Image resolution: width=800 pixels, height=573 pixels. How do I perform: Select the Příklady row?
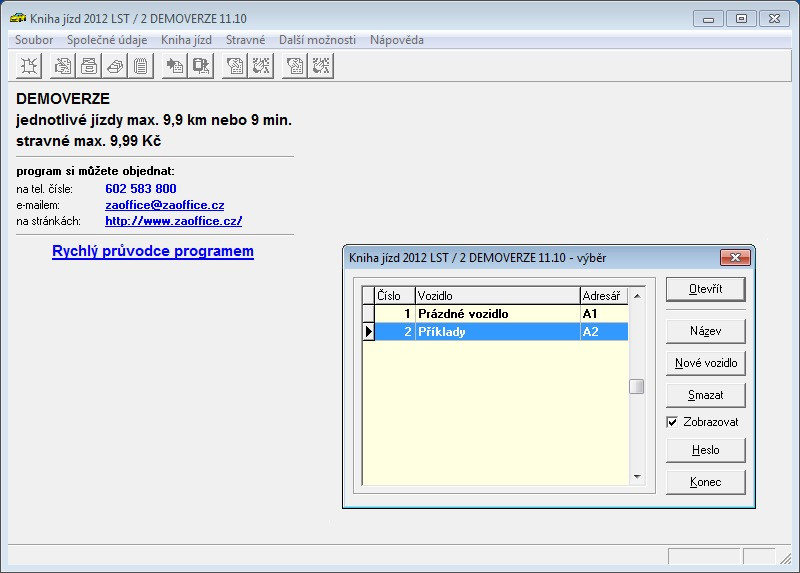click(x=495, y=332)
